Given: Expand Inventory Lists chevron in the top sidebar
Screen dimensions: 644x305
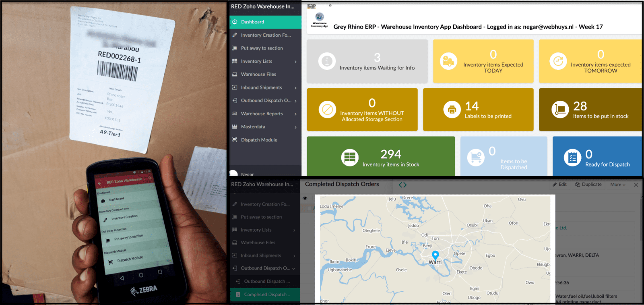Looking at the screenshot, I should [295, 62].
